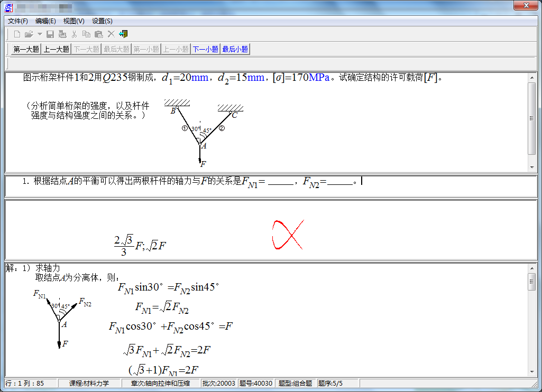Viewport: 542px width, 392px height.
Task: Click the Save all icon
Action: coord(62,34)
